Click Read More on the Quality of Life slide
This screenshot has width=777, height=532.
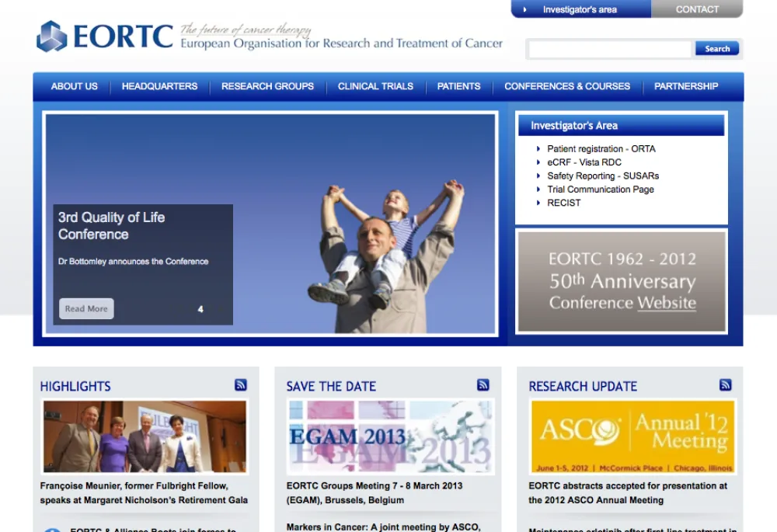(86, 308)
